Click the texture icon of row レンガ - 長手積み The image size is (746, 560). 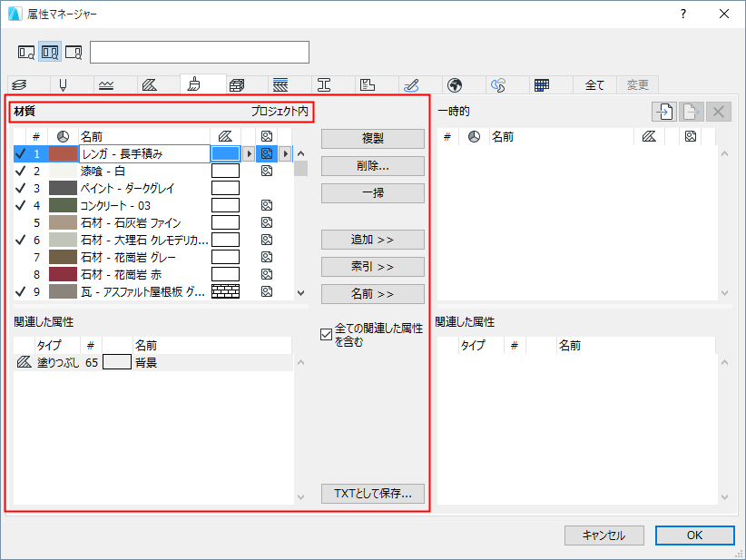267,153
